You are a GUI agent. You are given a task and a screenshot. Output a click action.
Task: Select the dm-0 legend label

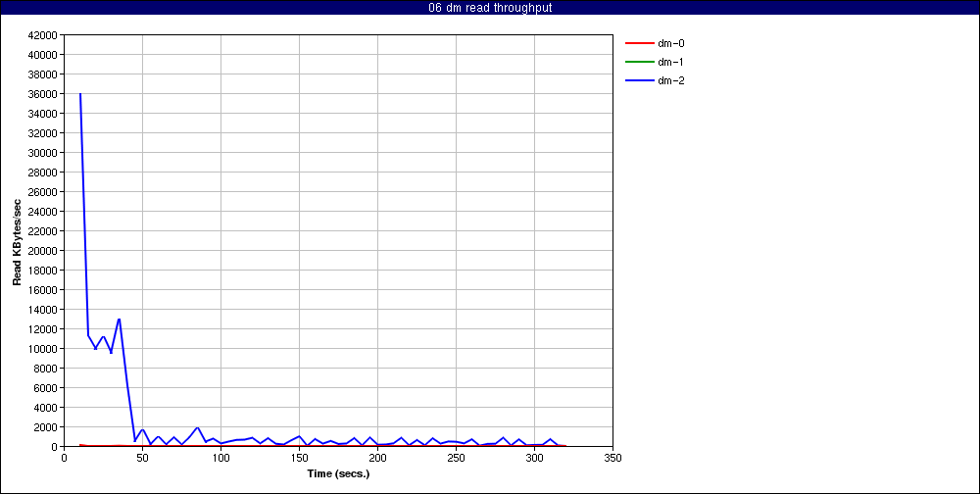[x=671, y=43]
